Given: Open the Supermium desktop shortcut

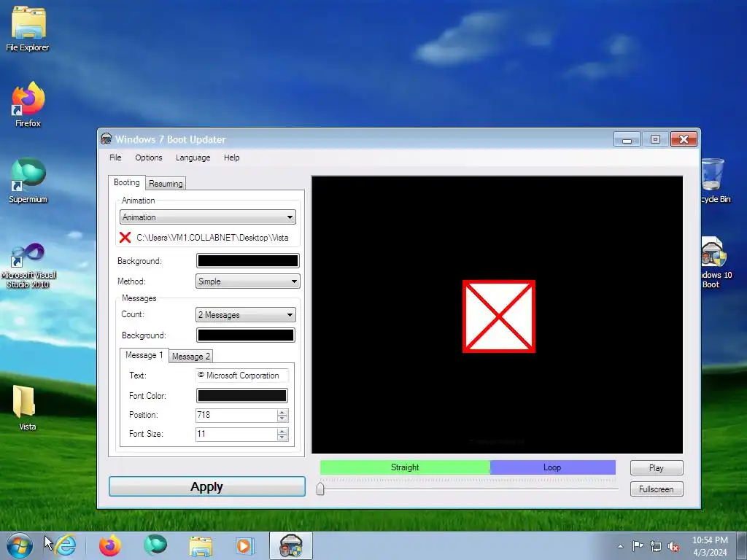Looking at the screenshot, I should click(x=28, y=181).
